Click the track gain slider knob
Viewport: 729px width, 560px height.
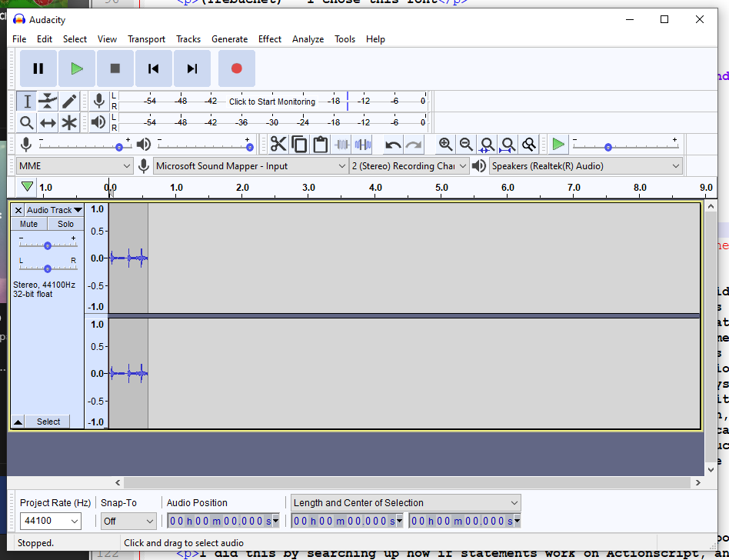point(48,245)
